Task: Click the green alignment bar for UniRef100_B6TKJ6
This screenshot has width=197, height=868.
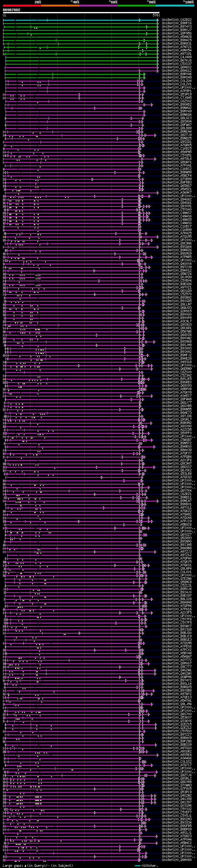Action: pyautogui.click(x=82, y=61)
